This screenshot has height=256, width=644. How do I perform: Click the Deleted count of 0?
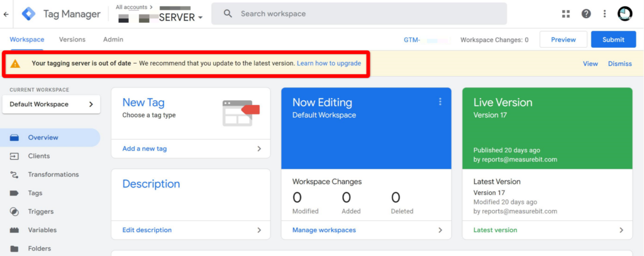pos(396,198)
